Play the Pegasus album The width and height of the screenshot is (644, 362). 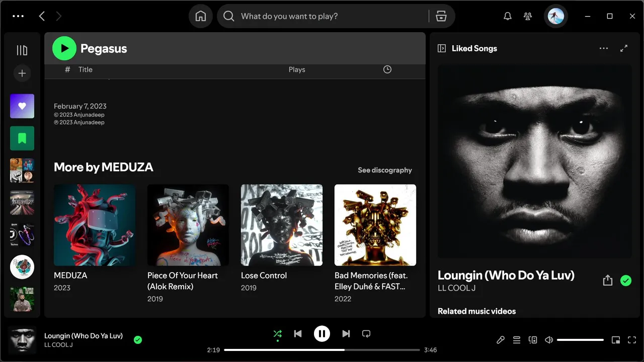tap(64, 48)
